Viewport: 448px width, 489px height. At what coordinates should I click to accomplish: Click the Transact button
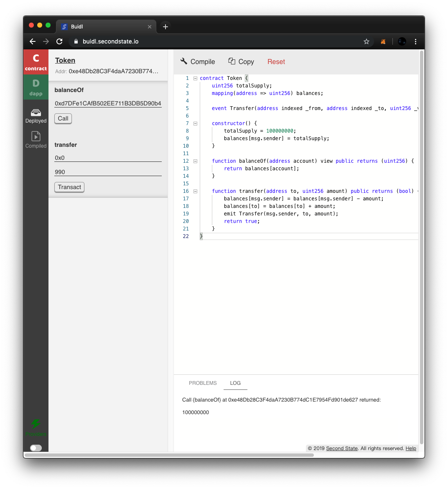point(69,187)
